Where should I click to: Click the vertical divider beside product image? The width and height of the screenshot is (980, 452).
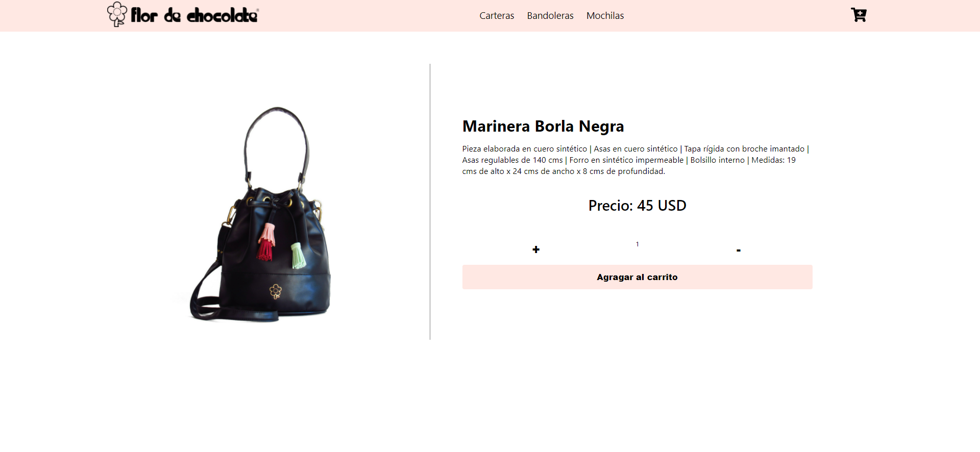pos(430,202)
